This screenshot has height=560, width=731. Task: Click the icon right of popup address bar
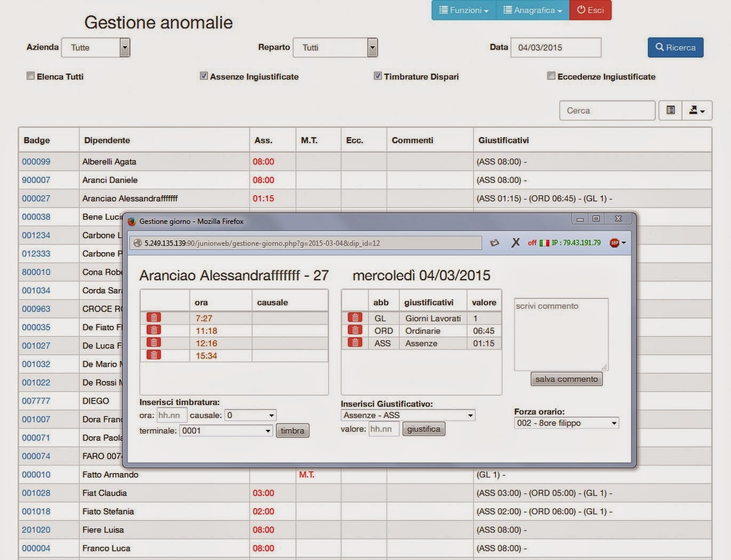click(x=495, y=243)
